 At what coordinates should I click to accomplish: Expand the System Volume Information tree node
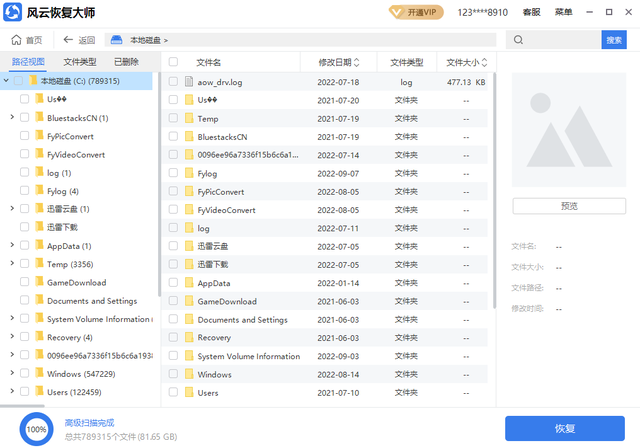pos(12,318)
